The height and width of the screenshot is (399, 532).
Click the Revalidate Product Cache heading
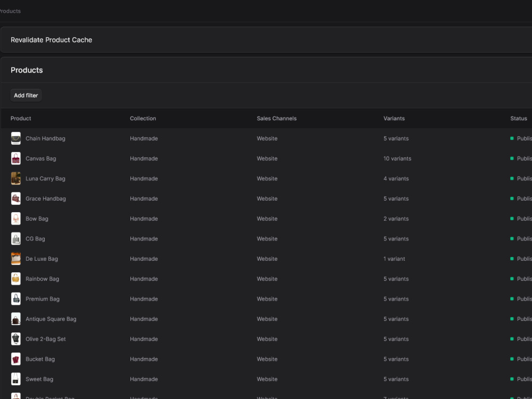[x=51, y=40]
